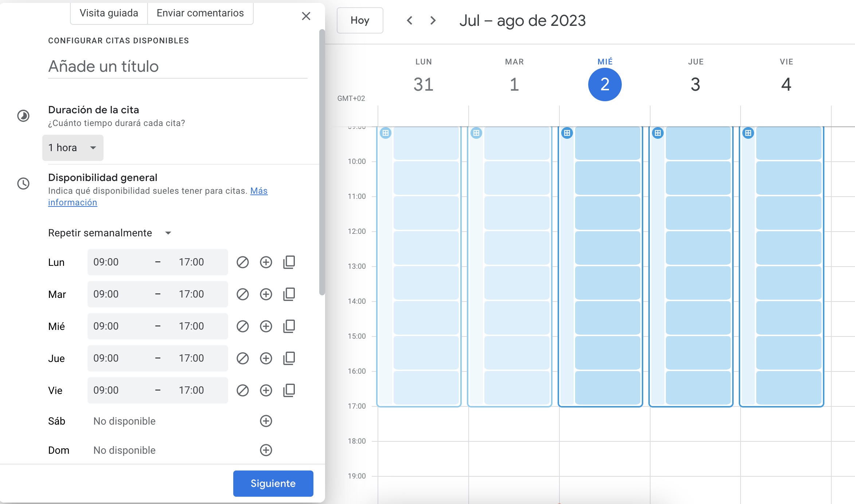855x504 pixels.
Task: Go to next week with the forward arrow
Action: (x=433, y=20)
